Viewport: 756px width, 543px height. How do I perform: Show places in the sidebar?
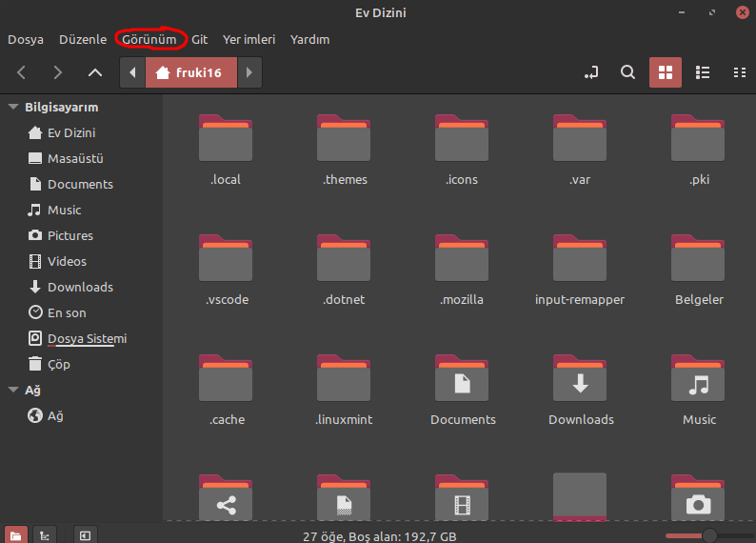(16, 535)
